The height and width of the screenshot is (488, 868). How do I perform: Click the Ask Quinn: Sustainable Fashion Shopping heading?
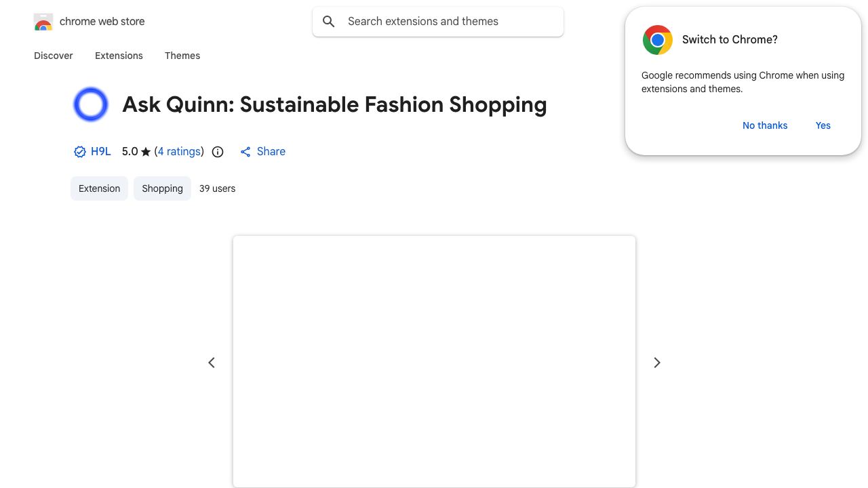334,104
